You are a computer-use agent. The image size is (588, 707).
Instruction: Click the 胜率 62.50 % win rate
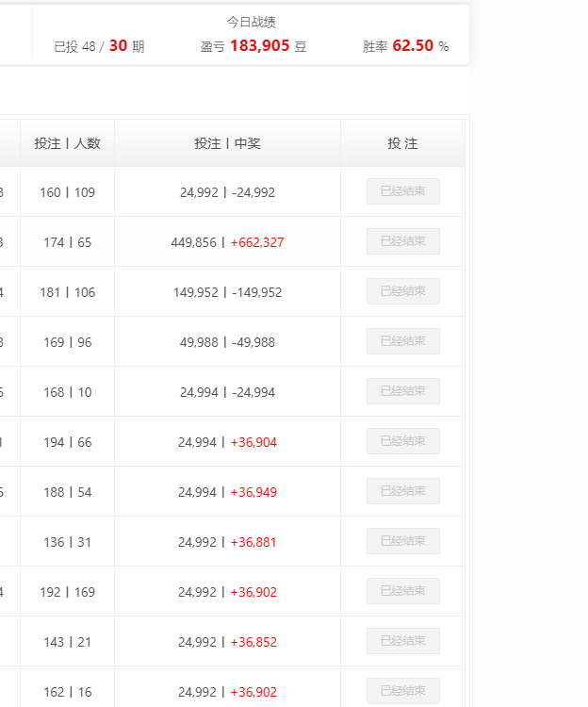[x=405, y=46]
